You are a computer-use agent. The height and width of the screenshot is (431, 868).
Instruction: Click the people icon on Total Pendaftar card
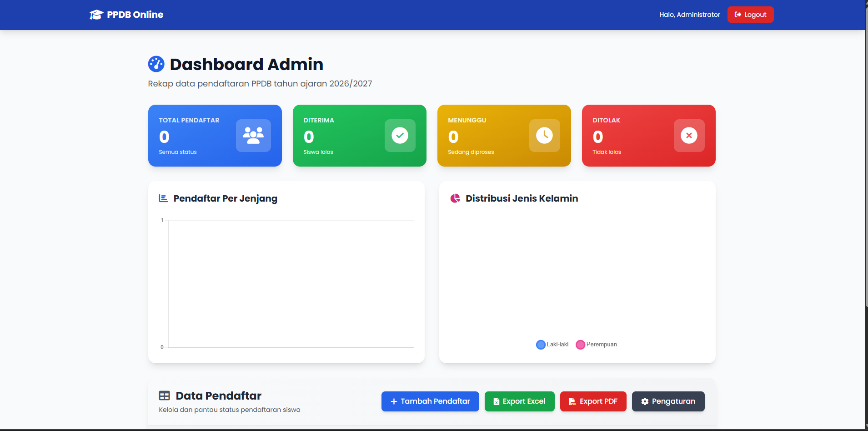click(253, 135)
